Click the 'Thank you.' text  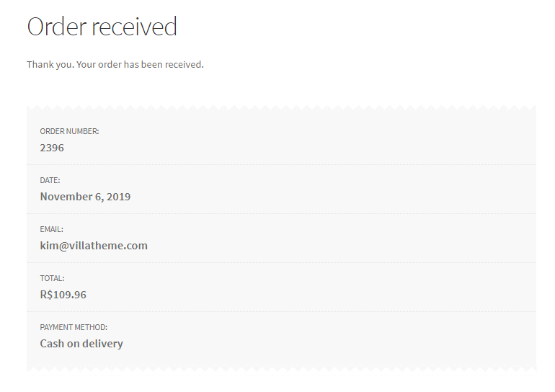[x=50, y=65]
